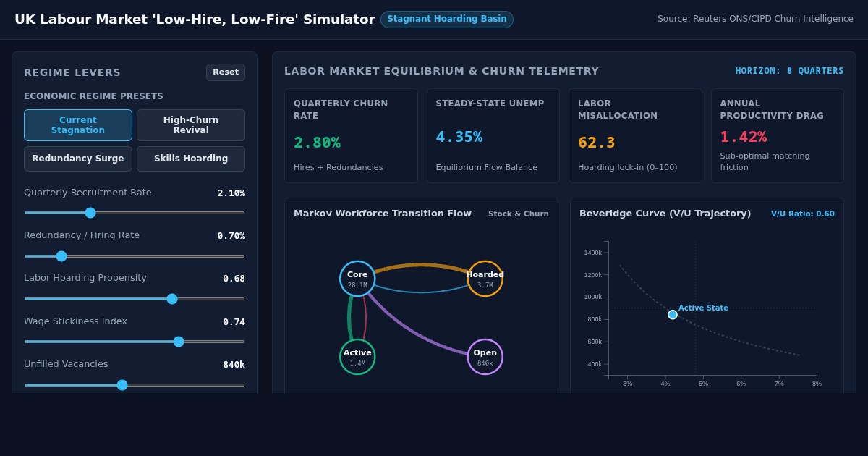868x456 pixels.
Task: Click the Quarterly Churn Rate value 2.80%
Action: click(x=317, y=143)
